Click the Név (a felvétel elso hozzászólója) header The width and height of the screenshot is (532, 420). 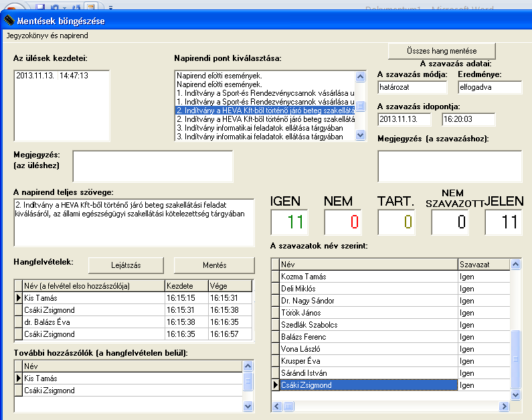coord(94,286)
